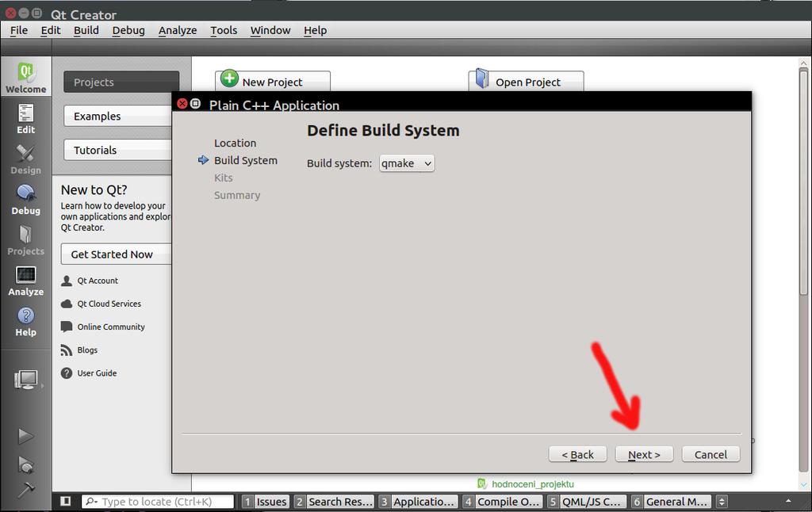Open the Build system qmake dropdown

pos(407,163)
